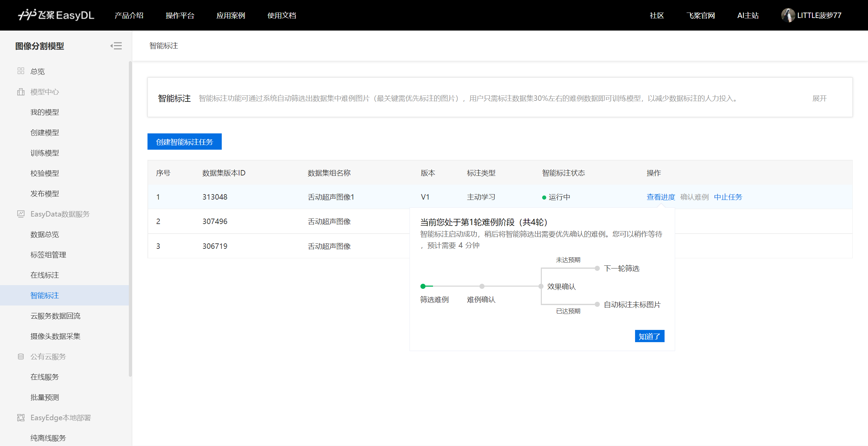This screenshot has width=868, height=446.
Task: Click 中止任务 for dataset 313048
Action: click(x=728, y=197)
